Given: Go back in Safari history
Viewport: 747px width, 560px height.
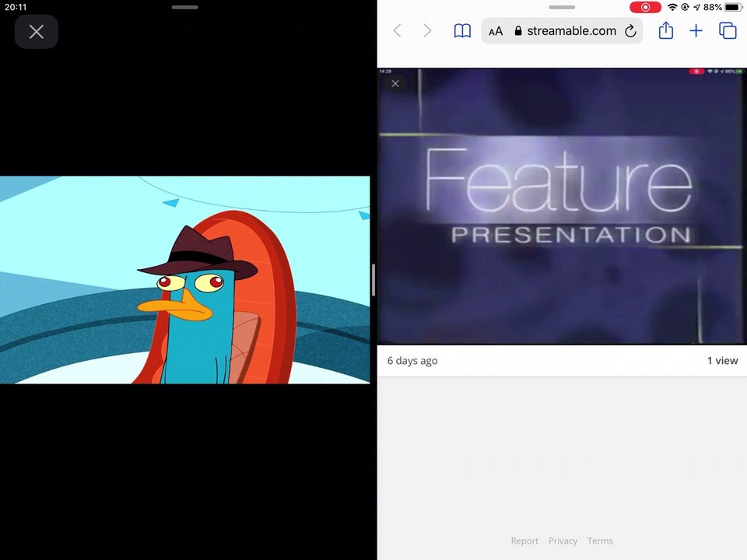Looking at the screenshot, I should point(398,31).
